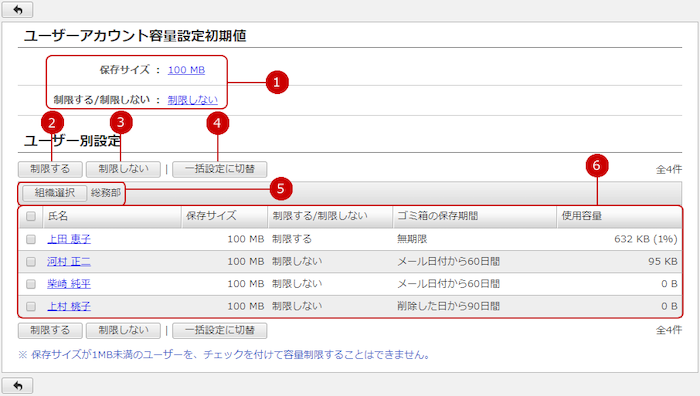The image size is (700, 396).
Task: Click the 使用容量 column header
Action: click(x=619, y=217)
